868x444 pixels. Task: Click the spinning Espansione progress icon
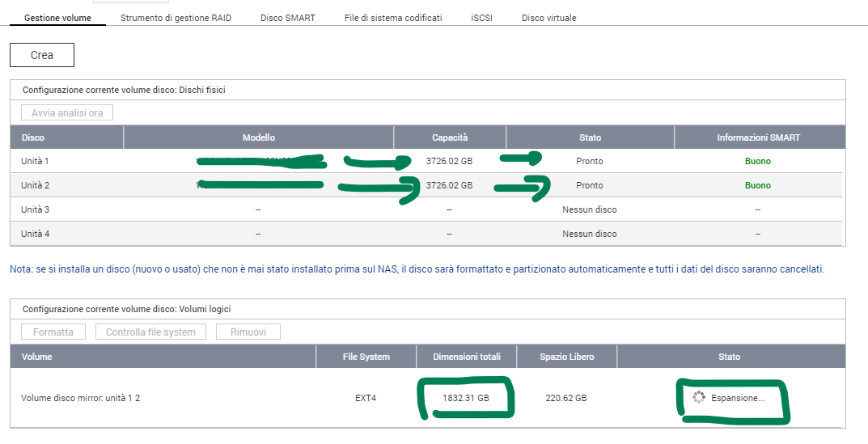[x=699, y=398]
